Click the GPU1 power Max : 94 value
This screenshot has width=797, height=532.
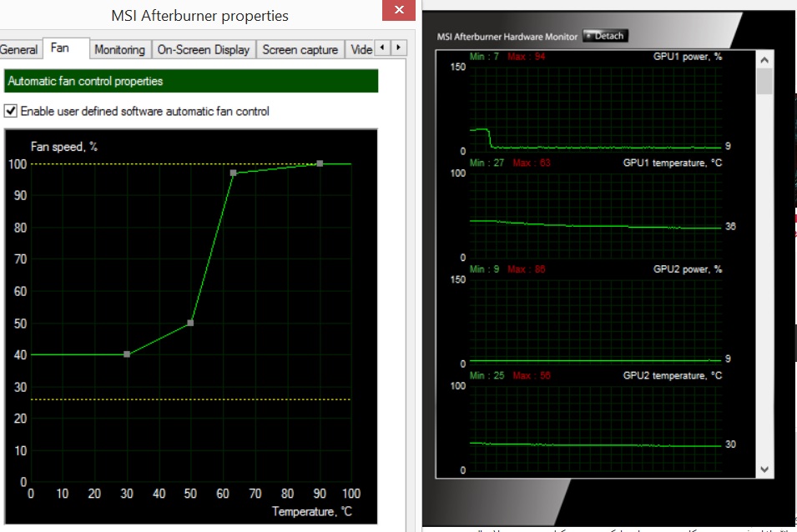click(526, 57)
